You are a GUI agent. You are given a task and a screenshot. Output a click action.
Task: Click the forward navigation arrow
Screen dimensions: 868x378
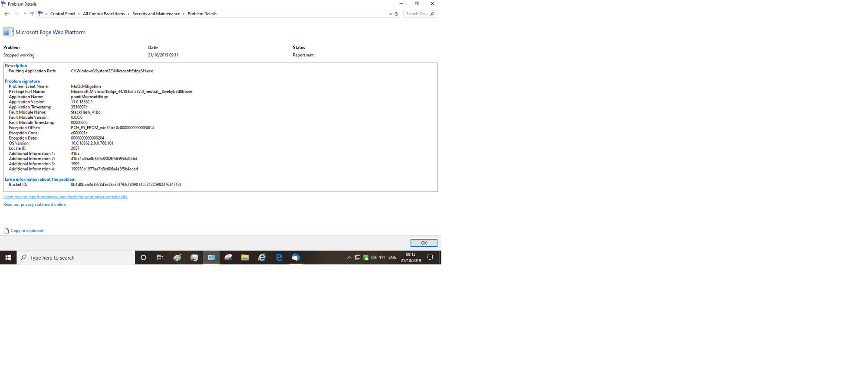click(x=16, y=14)
